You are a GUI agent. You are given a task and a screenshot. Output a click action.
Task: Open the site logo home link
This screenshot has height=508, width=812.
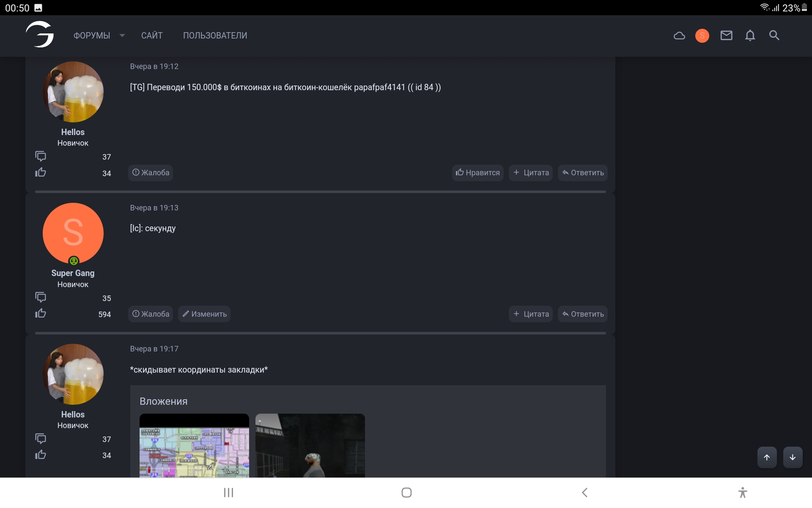40,35
